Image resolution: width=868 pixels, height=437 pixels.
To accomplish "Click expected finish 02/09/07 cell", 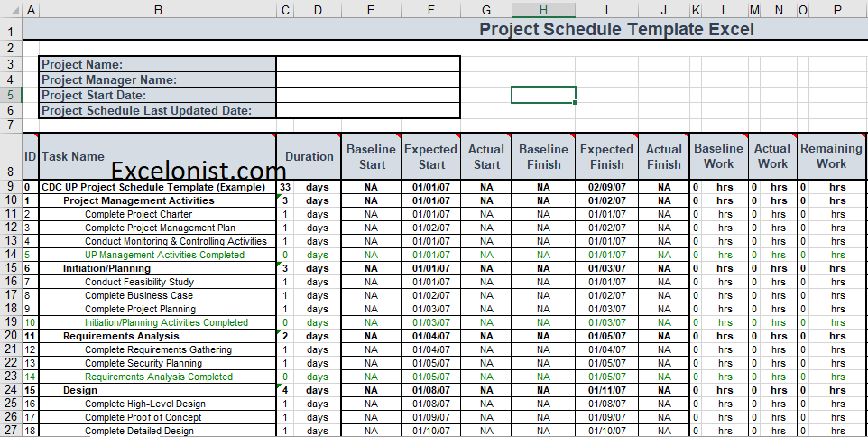I will (x=606, y=187).
